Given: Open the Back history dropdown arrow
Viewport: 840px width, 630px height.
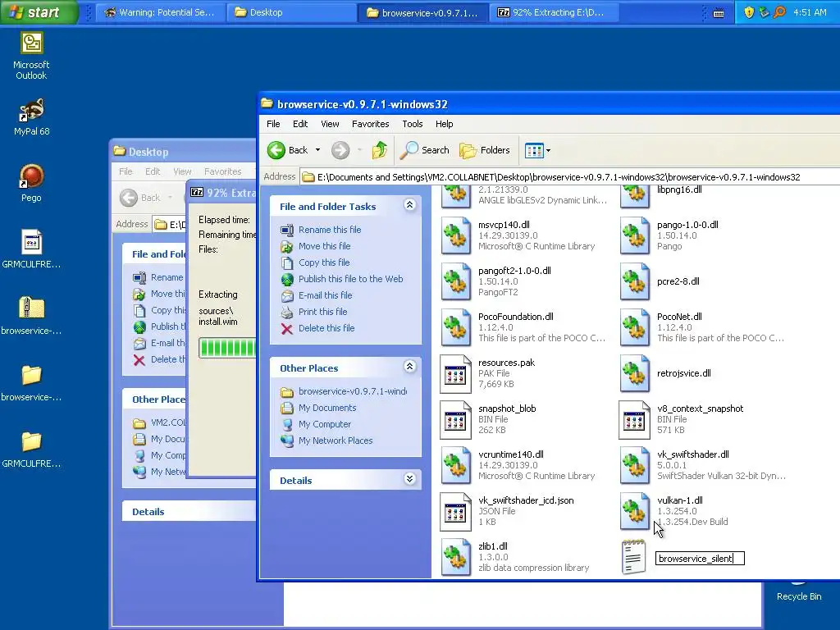Looking at the screenshot, I should 317,151.
